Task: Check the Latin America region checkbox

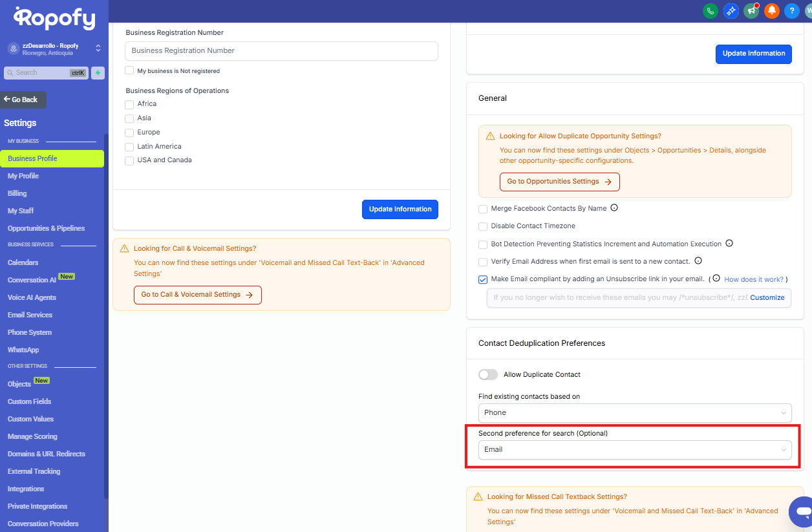Action: pos(129,147)
